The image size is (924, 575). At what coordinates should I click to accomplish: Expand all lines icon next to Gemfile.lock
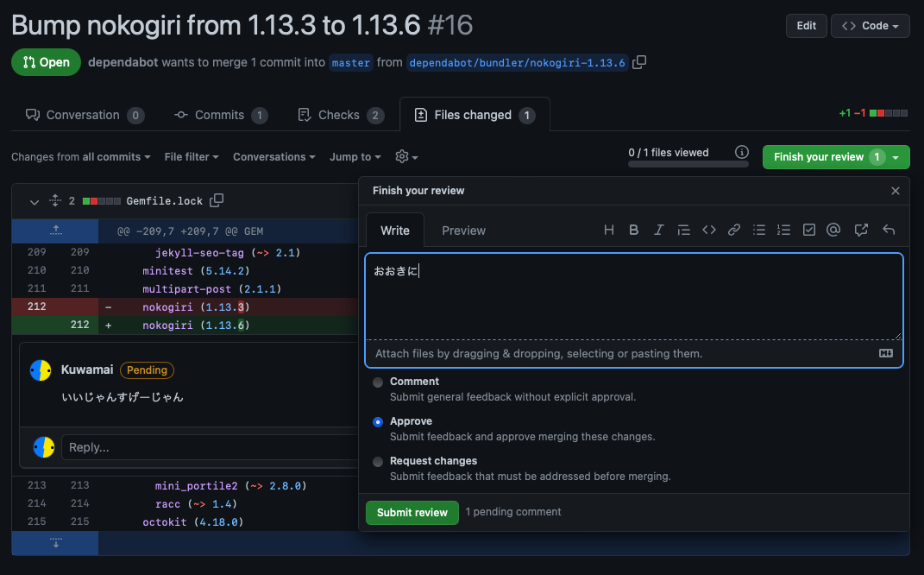pyautogui.click(x=55, y=200)
